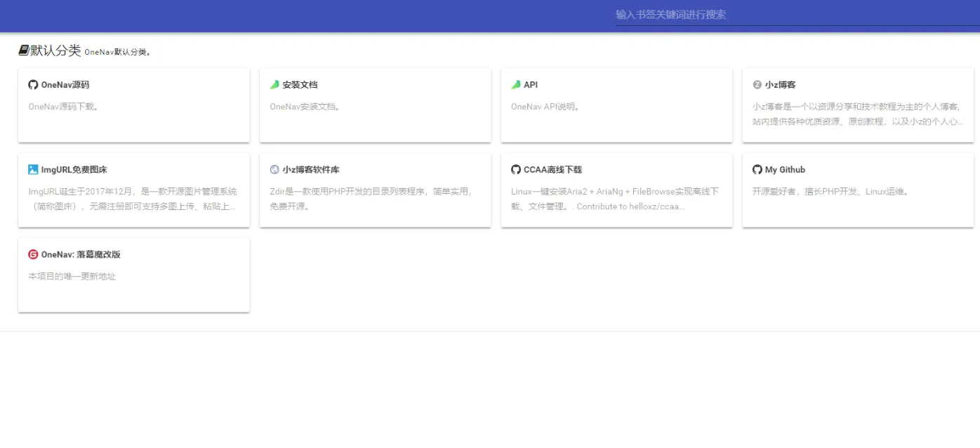Image resolution: width=980 pixels, height=448 pixels.
Task: Click description 'OneNav源码下载。'
Action: (x=64, y=107)
